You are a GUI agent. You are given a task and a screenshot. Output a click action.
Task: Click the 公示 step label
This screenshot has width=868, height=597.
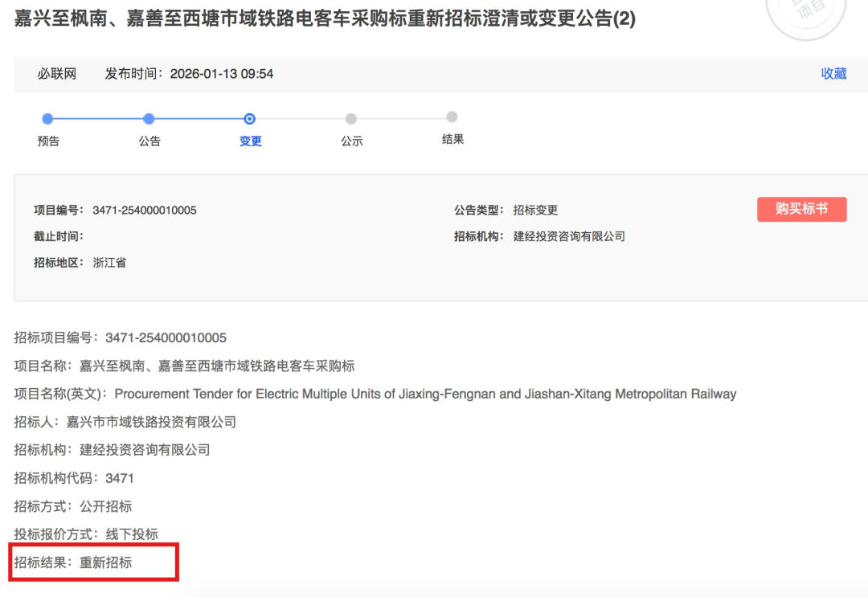[x=351, y=141]
